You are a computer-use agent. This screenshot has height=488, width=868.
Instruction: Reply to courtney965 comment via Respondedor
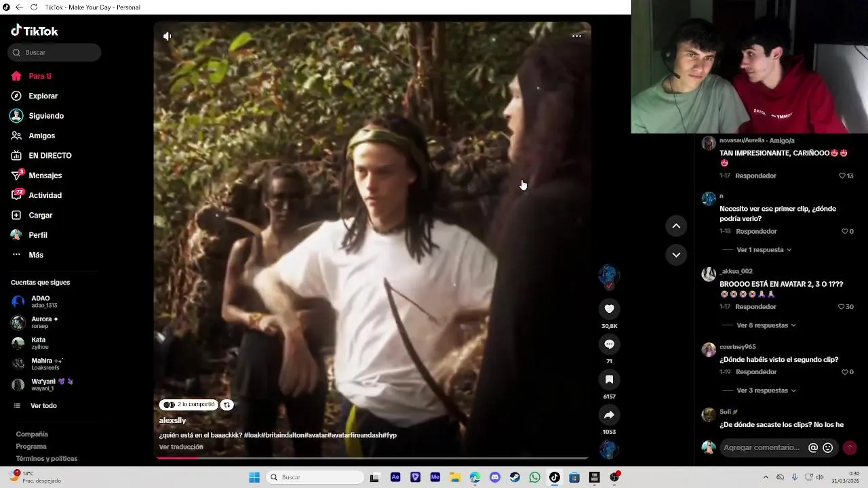point(755,371)
